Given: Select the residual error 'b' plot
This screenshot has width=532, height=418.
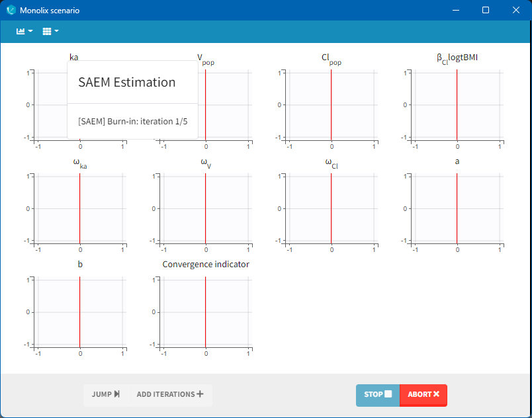Looking at the screenshot, I should pyautogui.click(x=80, y=312).
